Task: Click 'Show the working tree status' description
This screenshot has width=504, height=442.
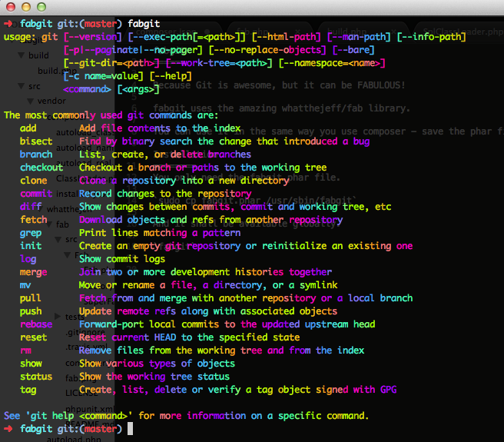Action: pos(154,377)
